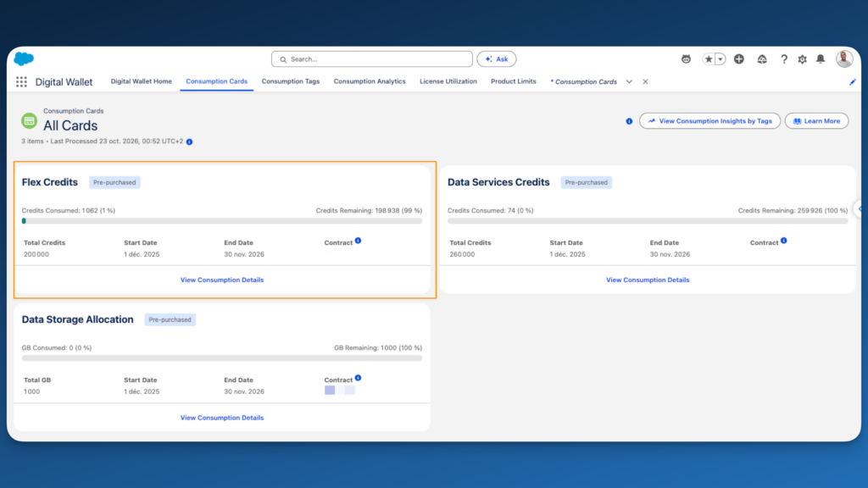Click in the global Search field

[372, 59]
